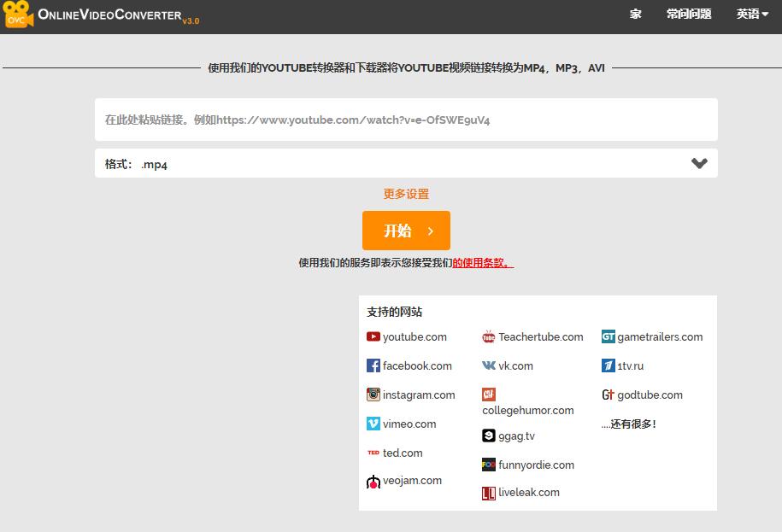The image size is (782, 532).
Task: Open the 家 menu item
Action: coord(635,15)
